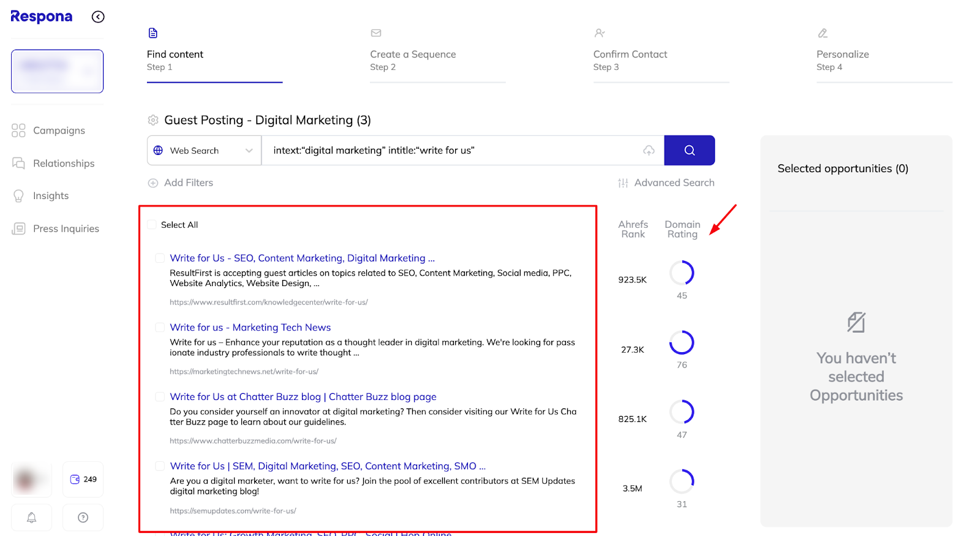The image size is (980, 536).
Task: Click the Add Filters plus icon
Action: tap(153, 183)
